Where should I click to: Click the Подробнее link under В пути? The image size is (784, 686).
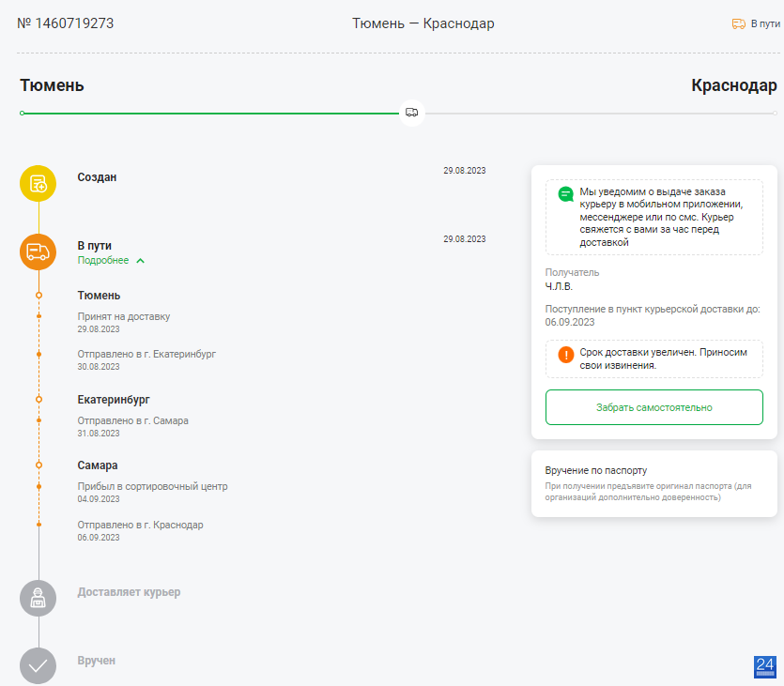pos(103,260)
